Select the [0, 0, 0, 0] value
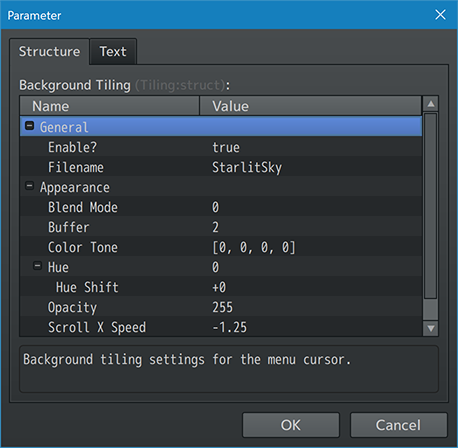 tap(254, 247)
